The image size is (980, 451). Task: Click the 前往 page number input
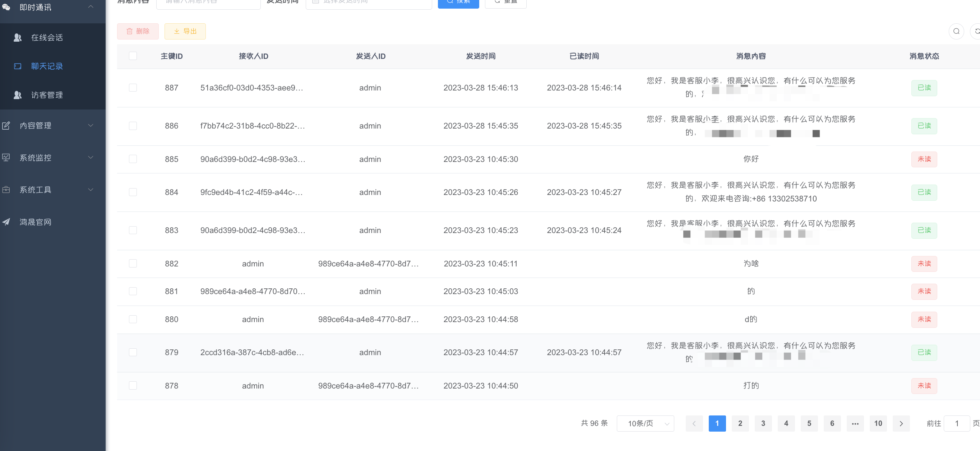956,423
